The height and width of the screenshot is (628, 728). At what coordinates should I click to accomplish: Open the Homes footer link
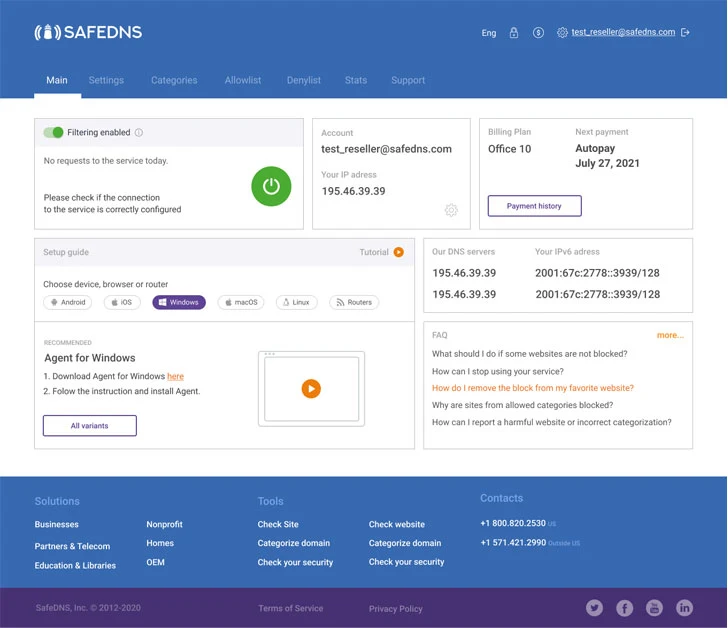[x=160, y=543]
